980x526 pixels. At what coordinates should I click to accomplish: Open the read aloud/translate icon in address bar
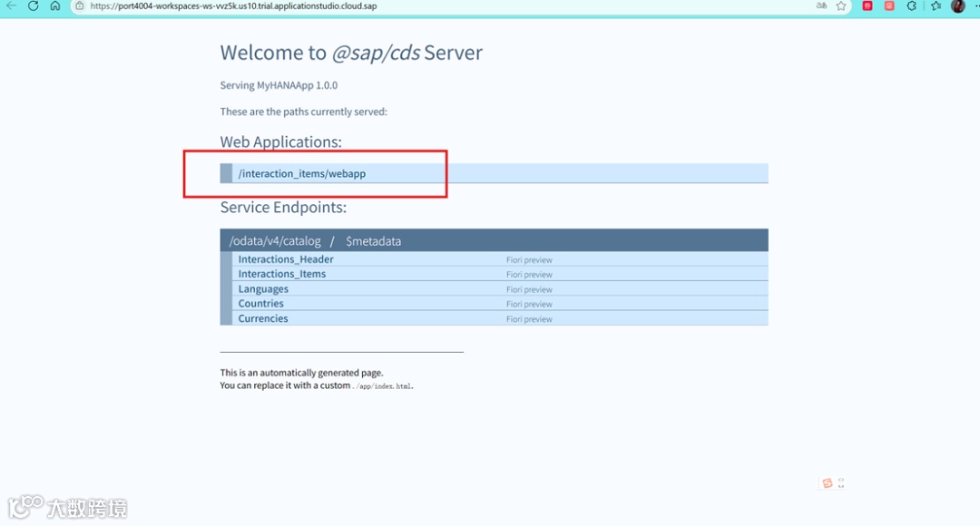pyautogui.click(x=821, y=5)
